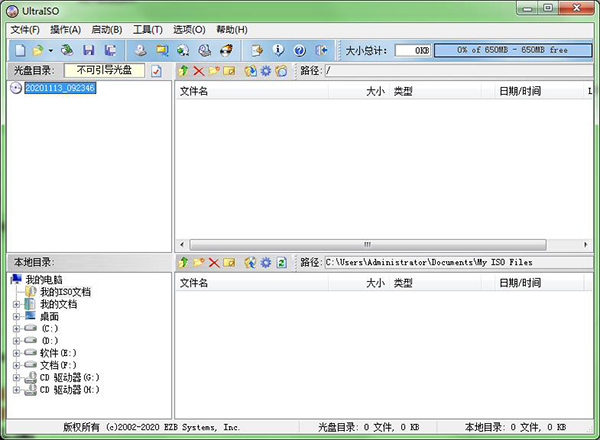The image size is (600, 440).
Task: Click the 不可引导光盘 boot type field
Action: pos(104,70)
